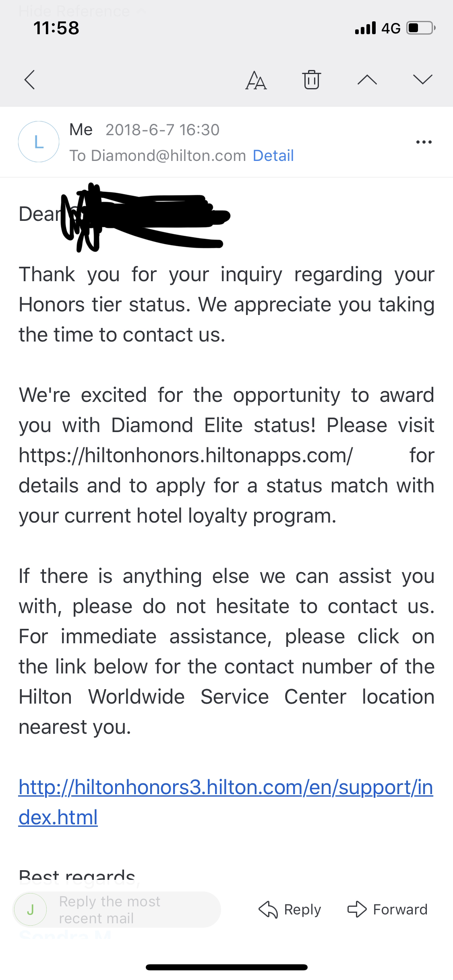453x980 pixels.
Task: Focus the Reply the most recent mail field
Action: 117,910
